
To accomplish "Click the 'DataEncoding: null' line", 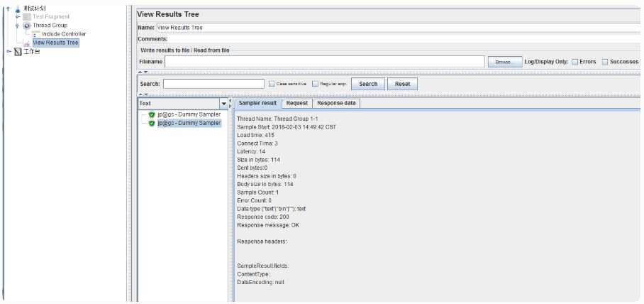I will click(x=260, y=282).
